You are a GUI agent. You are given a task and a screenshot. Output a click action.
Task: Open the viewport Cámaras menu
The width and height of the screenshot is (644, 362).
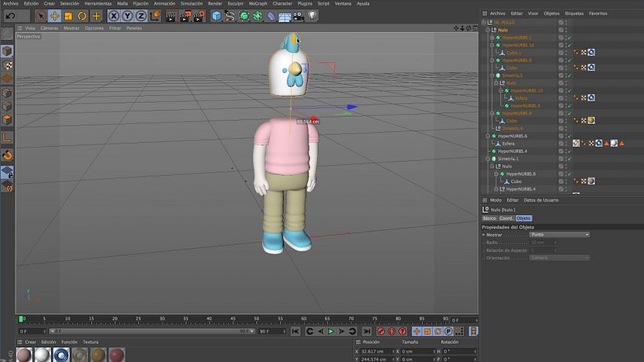(x=49, y=28)
